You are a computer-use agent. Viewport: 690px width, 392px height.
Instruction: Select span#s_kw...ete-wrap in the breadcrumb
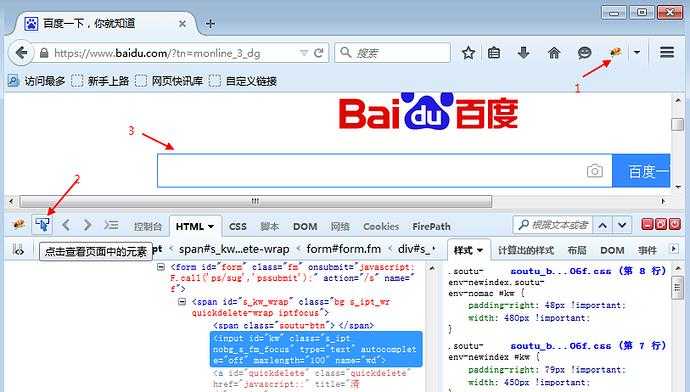click(x=234, y=249)
